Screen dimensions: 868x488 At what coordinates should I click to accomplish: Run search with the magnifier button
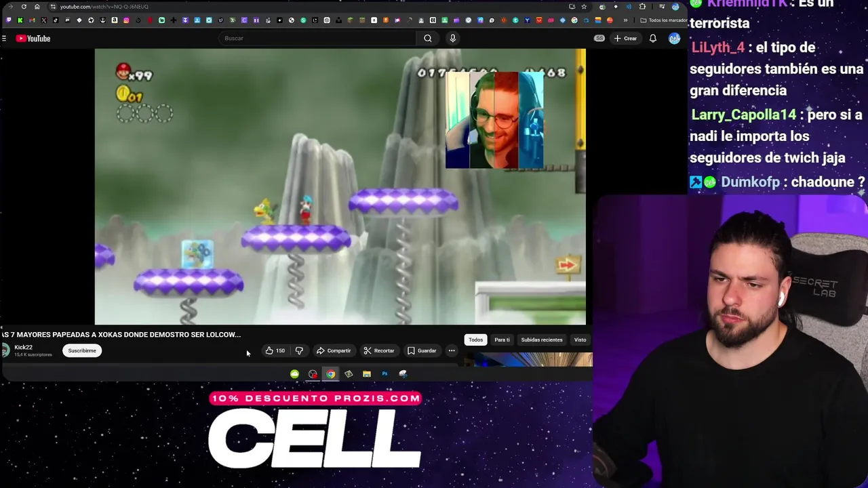click(x=428, y=38)
